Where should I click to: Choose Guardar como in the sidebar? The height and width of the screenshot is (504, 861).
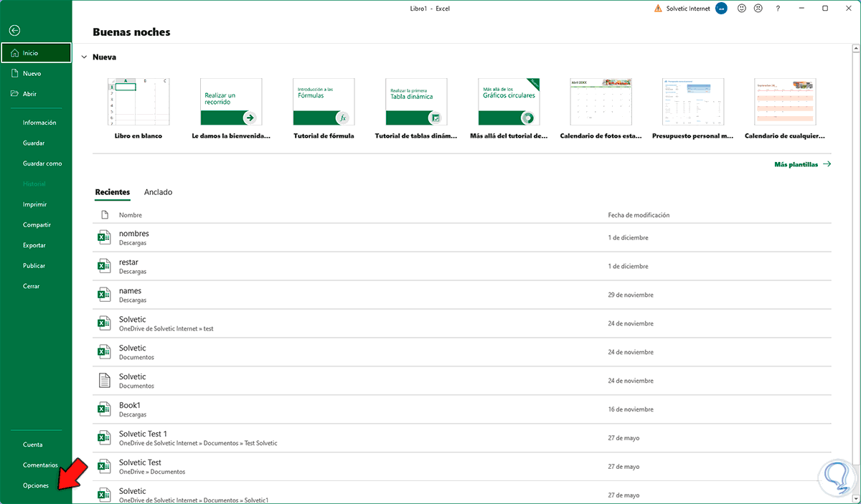pos(42,163)
